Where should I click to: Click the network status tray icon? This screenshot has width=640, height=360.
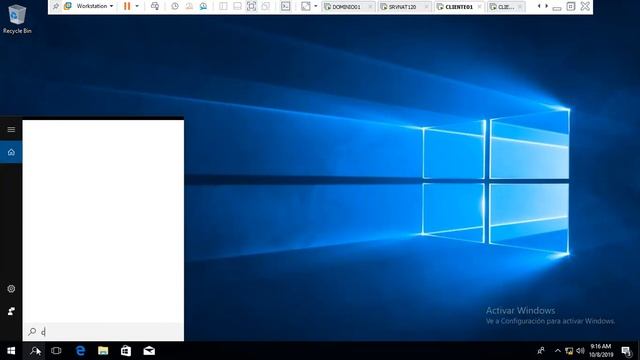pos(569,351)
